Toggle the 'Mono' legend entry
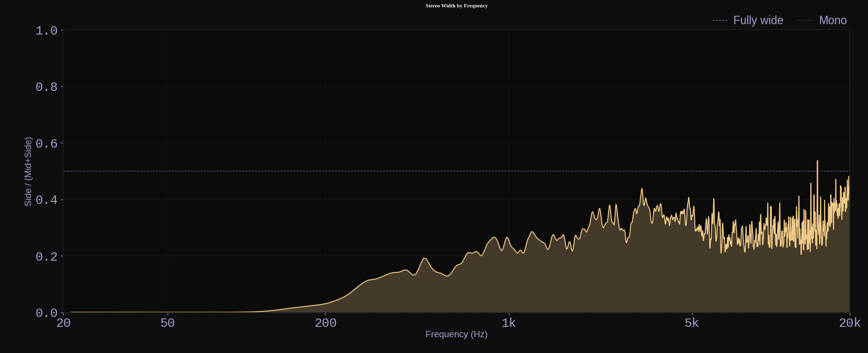868x353 pixels. tap(822, 20)
